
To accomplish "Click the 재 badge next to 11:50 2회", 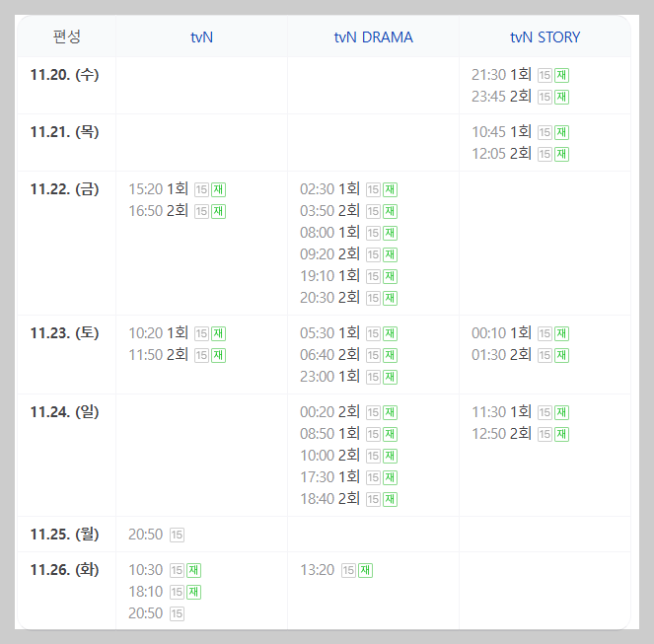I will tap(218, 355).
